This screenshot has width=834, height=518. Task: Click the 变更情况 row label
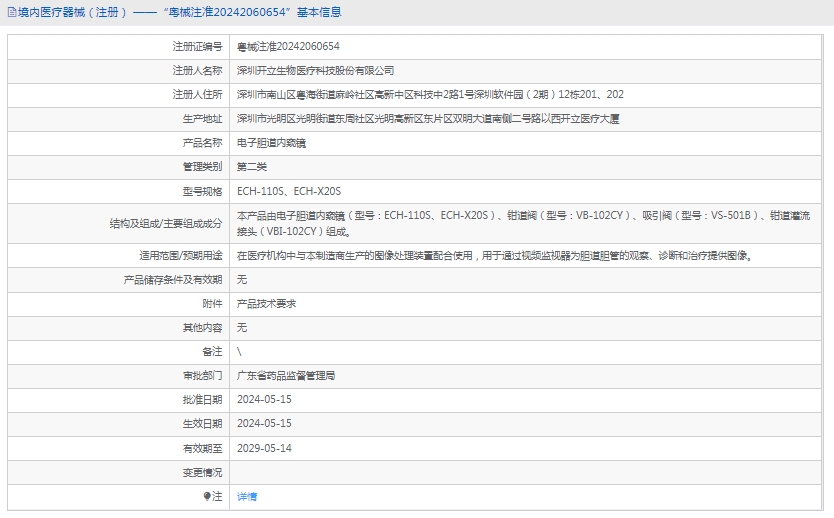coord(202,472)
